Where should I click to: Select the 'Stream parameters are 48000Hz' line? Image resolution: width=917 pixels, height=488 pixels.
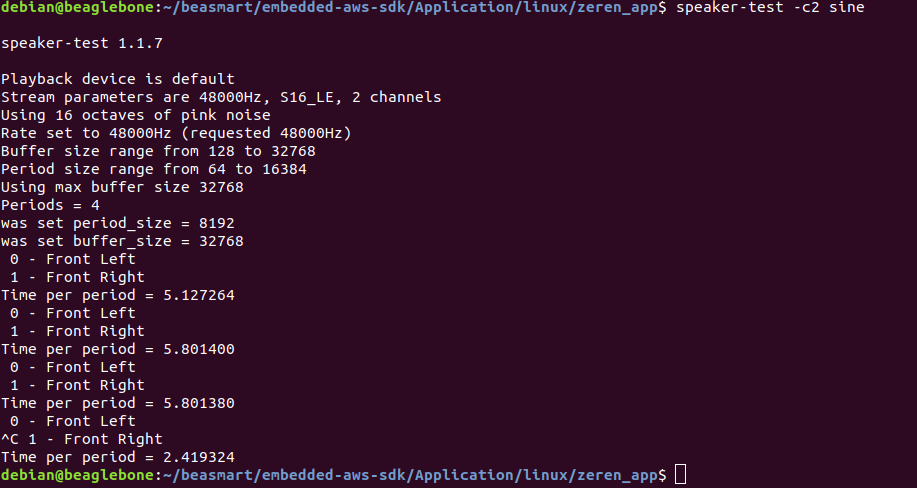pos(221,97)
